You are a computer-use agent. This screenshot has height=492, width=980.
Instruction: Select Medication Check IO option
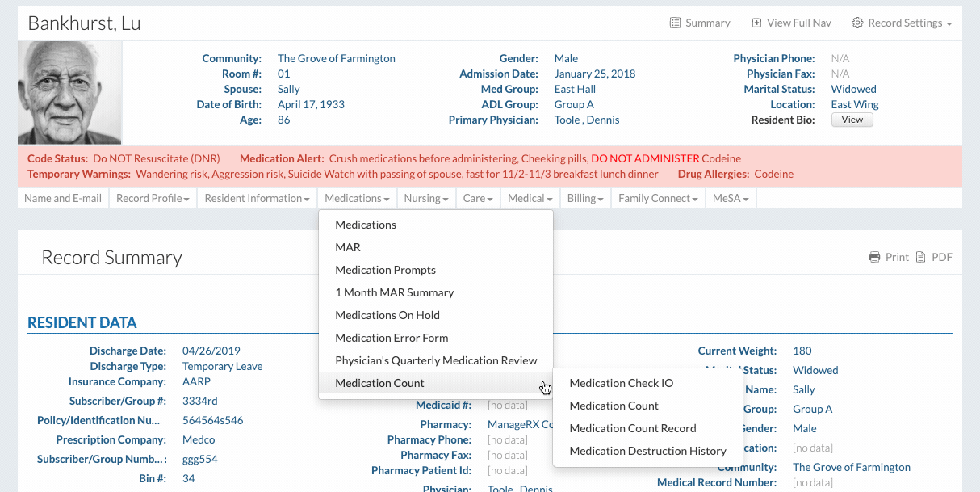(x=621, y=383)
